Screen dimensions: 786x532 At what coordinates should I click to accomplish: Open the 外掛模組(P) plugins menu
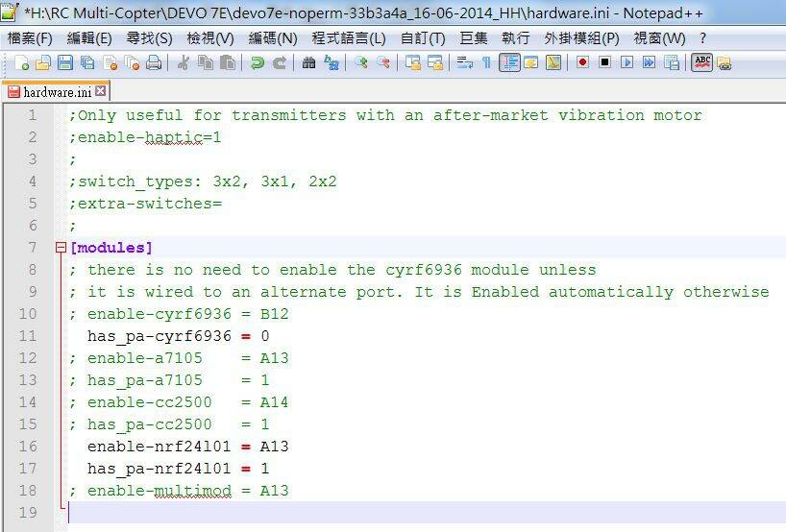(x=581, y=38)
